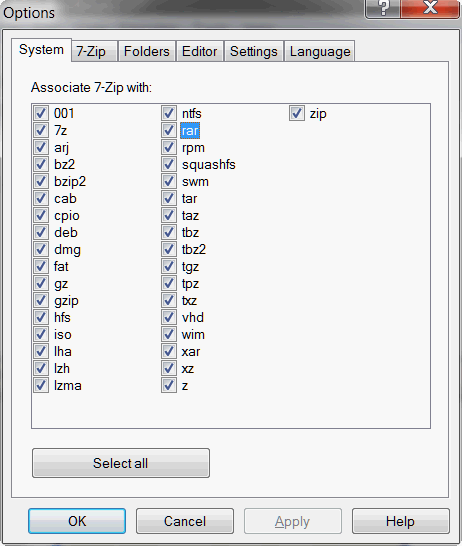462x546 pixels.
Task: Close the Options dialog
Action: [430, 8]
